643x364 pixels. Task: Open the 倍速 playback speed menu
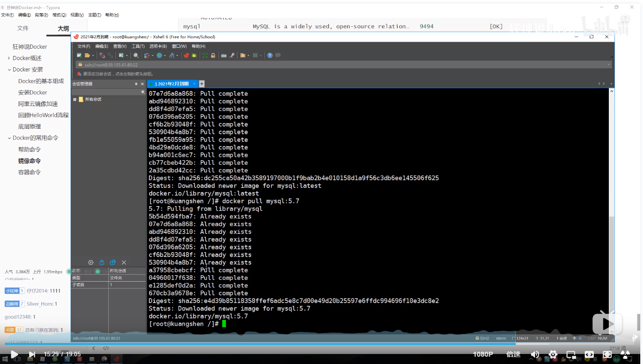click(x=513, y=354)
